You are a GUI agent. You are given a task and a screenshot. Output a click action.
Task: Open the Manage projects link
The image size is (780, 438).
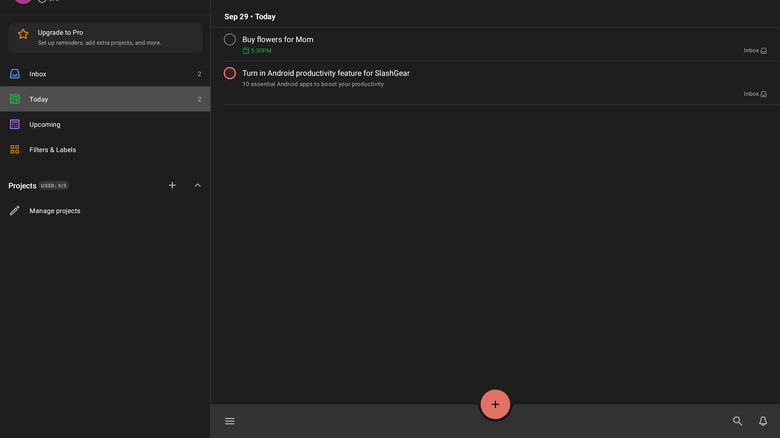(55, 211)
